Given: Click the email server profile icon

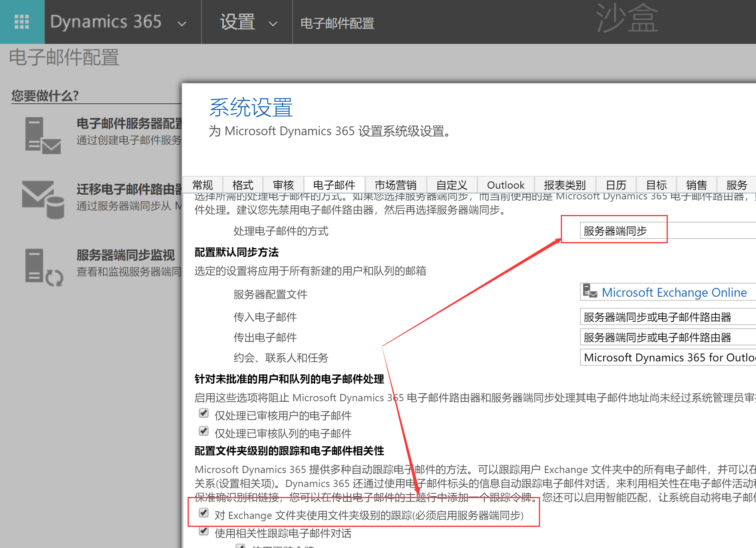Looking at the screenshot, I should [x=43, y=136].
